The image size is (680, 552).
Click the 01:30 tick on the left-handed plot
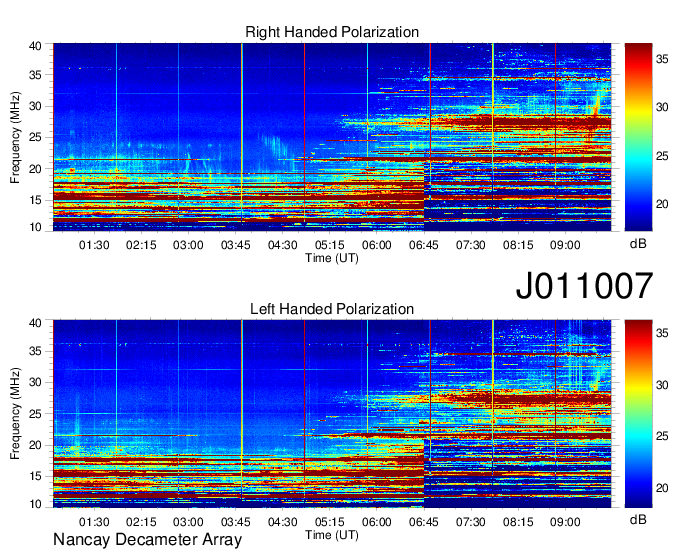(x=94, y=522)
